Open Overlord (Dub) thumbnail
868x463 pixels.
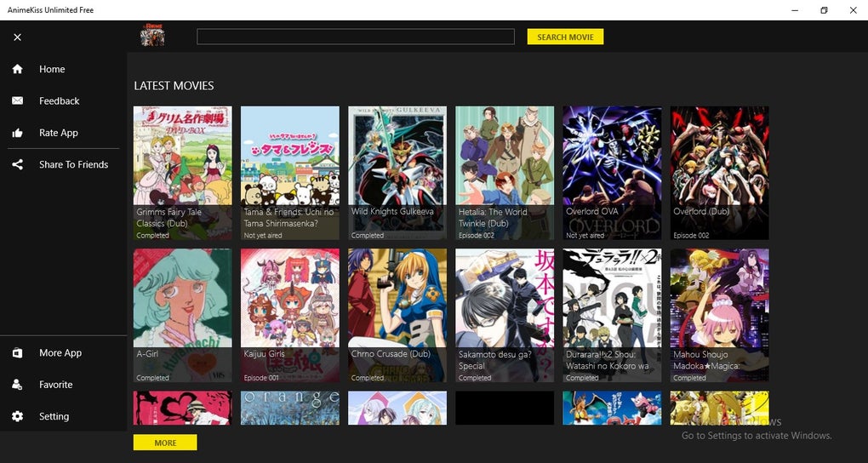tap(720, 173)
